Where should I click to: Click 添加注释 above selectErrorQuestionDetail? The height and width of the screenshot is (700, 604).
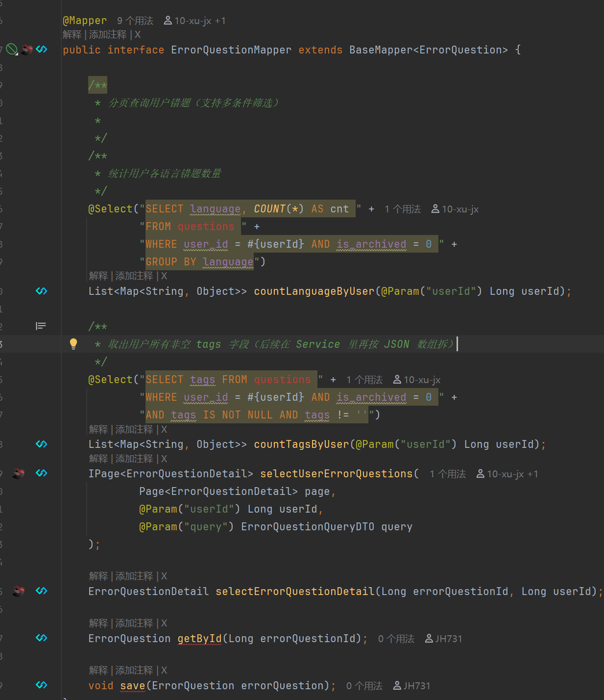click(134, 576)
